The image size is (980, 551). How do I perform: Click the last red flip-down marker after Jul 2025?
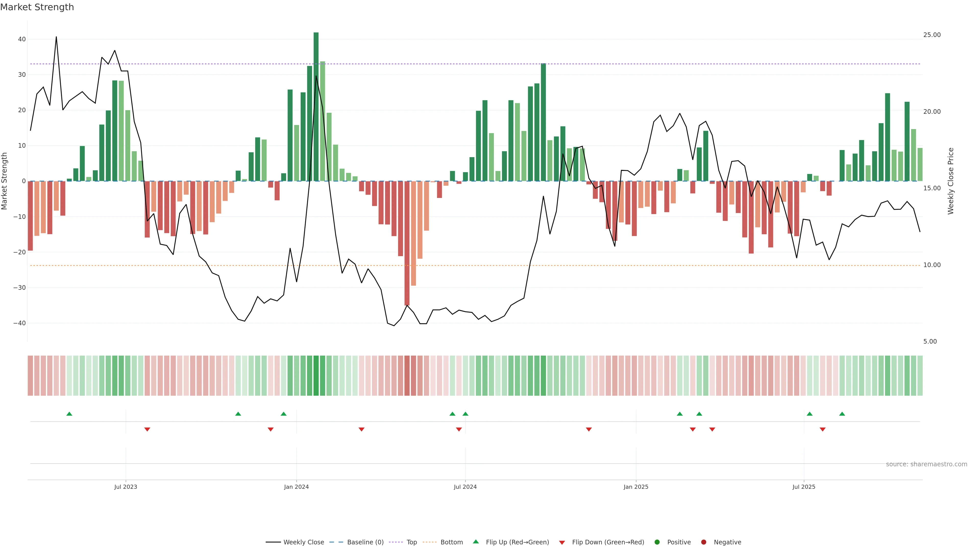(x=823, y=429)
